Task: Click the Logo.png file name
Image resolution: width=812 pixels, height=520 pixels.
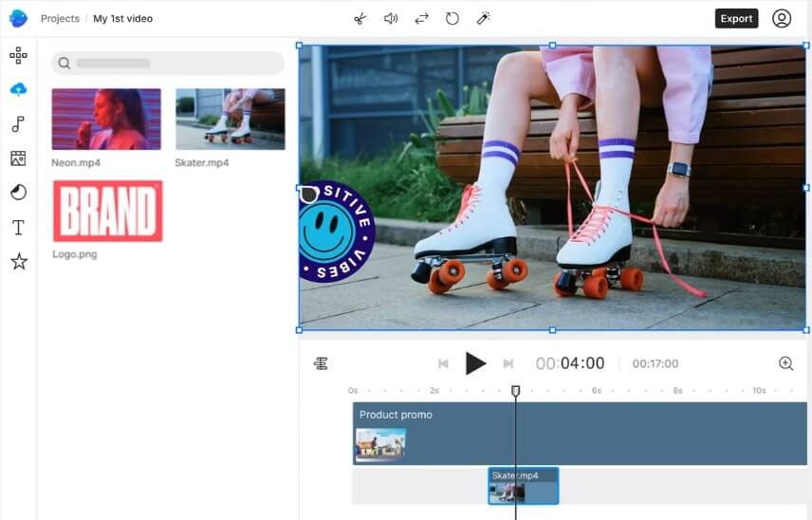Action: pyautogui.click(x=75, y=254)
